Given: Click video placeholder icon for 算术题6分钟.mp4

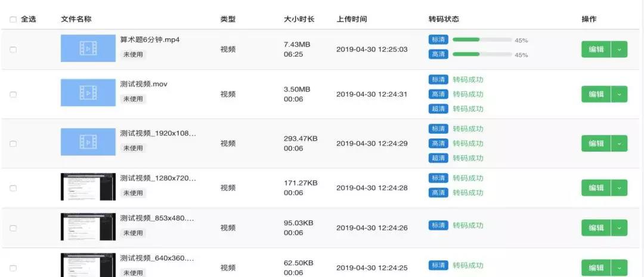Looking at the screenshot, I should click(x=88, y=48).
